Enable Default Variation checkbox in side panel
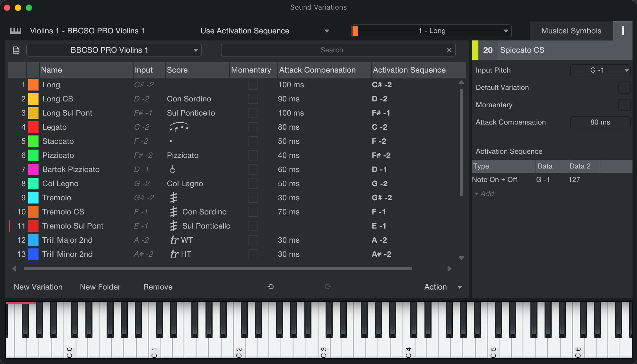637x364 pixels. [x=624, y=88]
